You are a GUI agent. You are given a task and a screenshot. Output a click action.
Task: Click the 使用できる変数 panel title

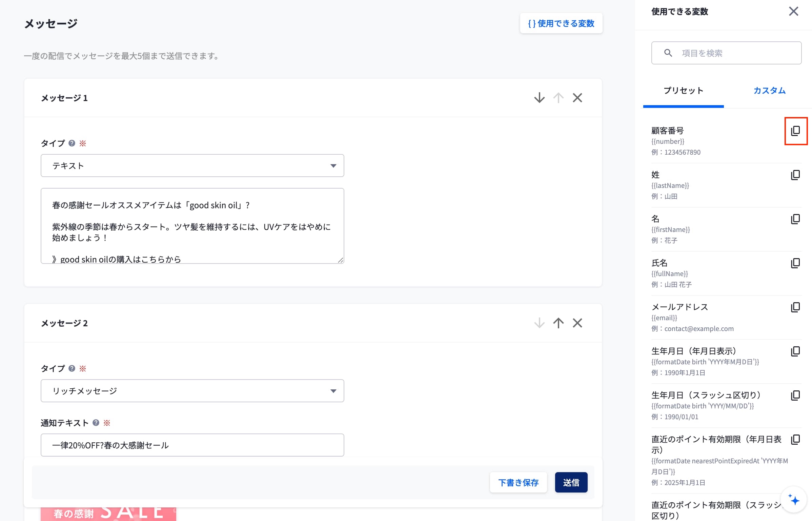tap(679, 12)
